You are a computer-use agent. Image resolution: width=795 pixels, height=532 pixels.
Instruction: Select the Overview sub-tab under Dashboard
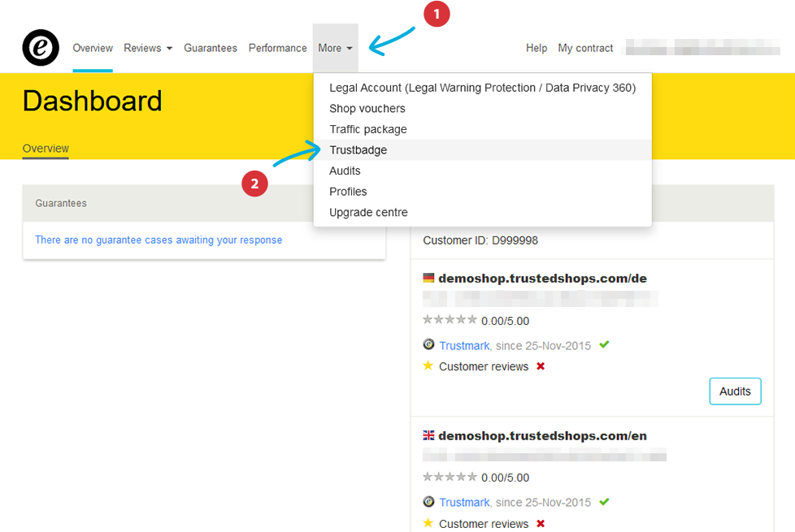click(46, 149)
